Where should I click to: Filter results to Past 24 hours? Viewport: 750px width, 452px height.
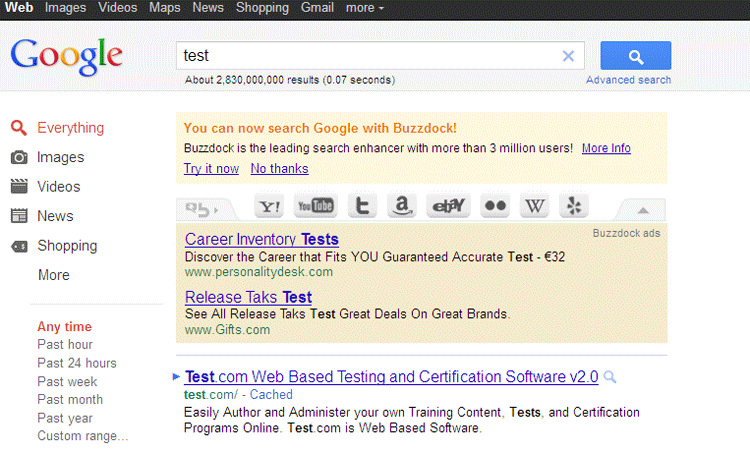[x=76, y=363]
